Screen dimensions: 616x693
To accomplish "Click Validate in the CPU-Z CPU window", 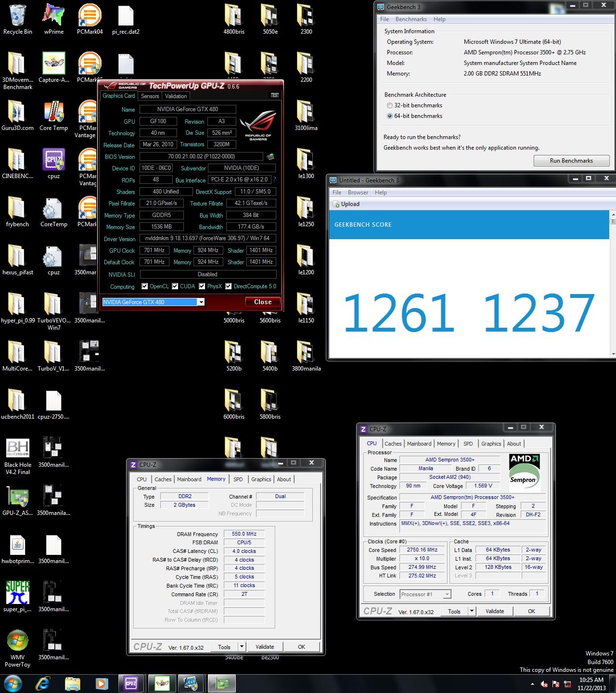I will coord(495,611).
